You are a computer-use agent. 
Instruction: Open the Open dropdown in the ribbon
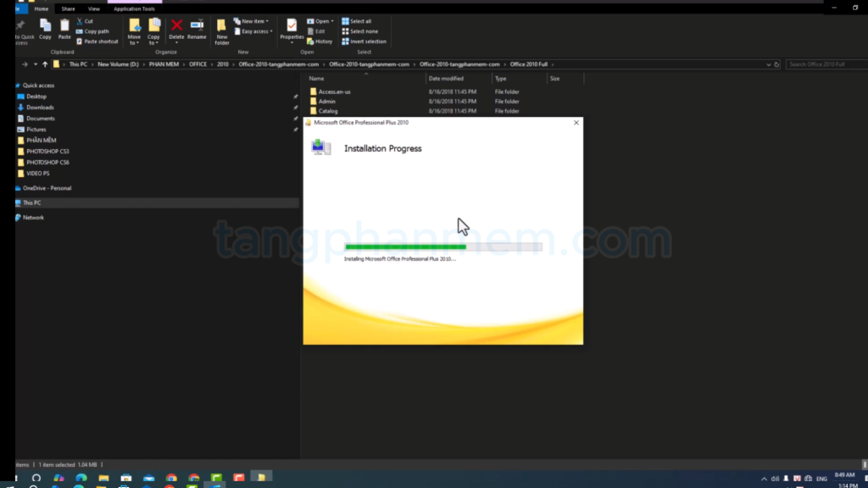(x=320, y=21)
